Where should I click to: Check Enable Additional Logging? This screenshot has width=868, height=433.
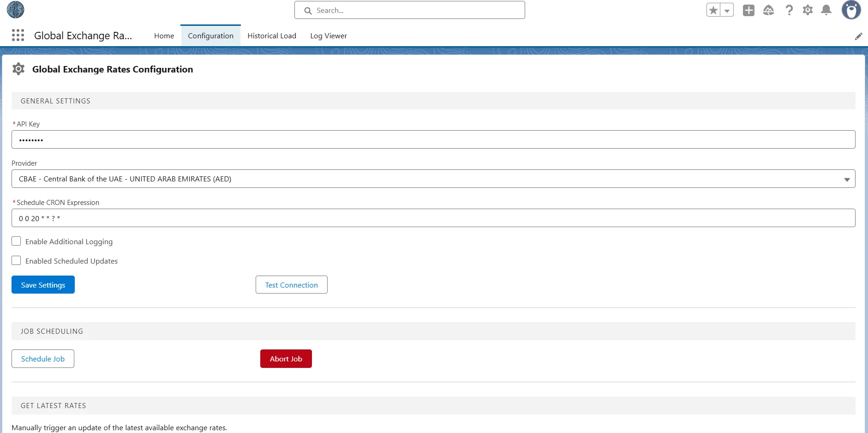click(x=16, y=241)
